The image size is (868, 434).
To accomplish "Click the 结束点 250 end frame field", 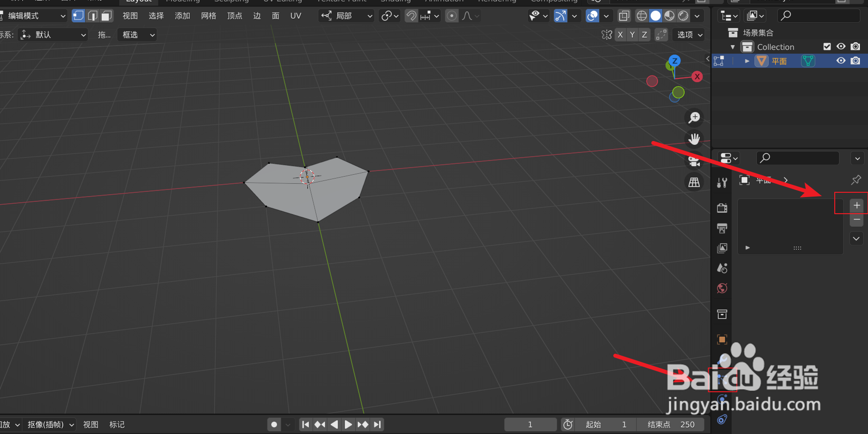I will click(671, 425).
